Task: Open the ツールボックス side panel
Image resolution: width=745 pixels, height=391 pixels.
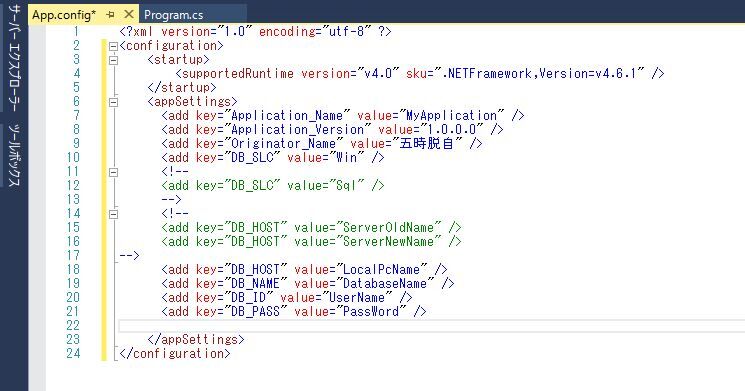Action: 15,155
